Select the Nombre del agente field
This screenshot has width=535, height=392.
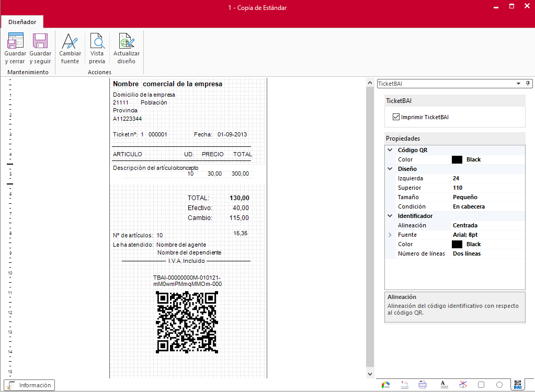[181, 245]
